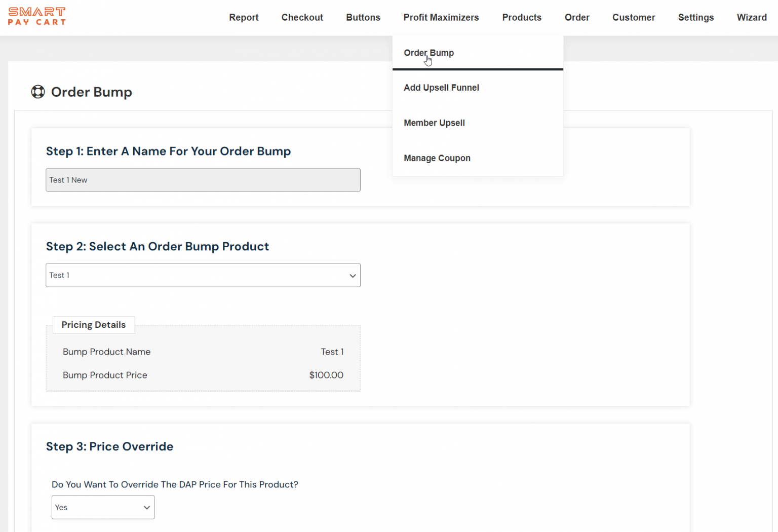Go to the Order section
Screen dimensions: 778x532
pyautogui.click(x=577, y=17)
